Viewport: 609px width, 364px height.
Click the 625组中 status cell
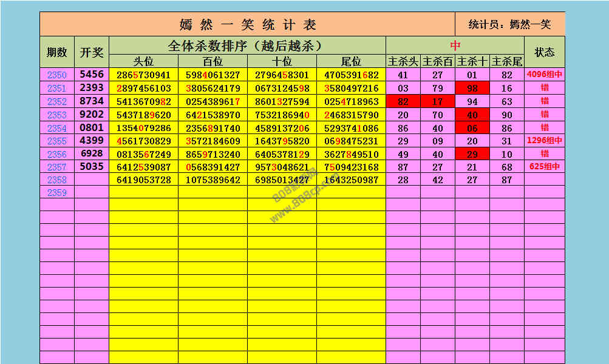point(544,166)
